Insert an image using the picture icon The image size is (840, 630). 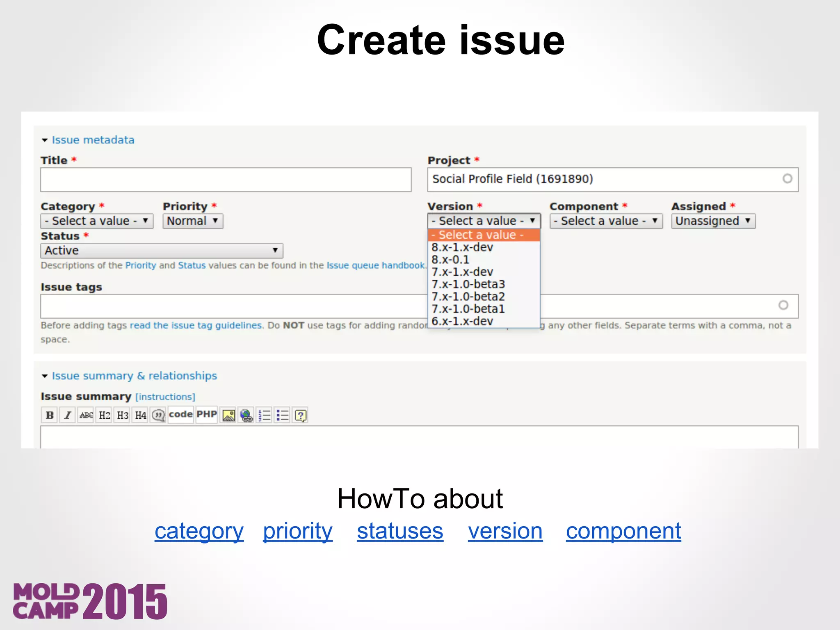(228, 415)
